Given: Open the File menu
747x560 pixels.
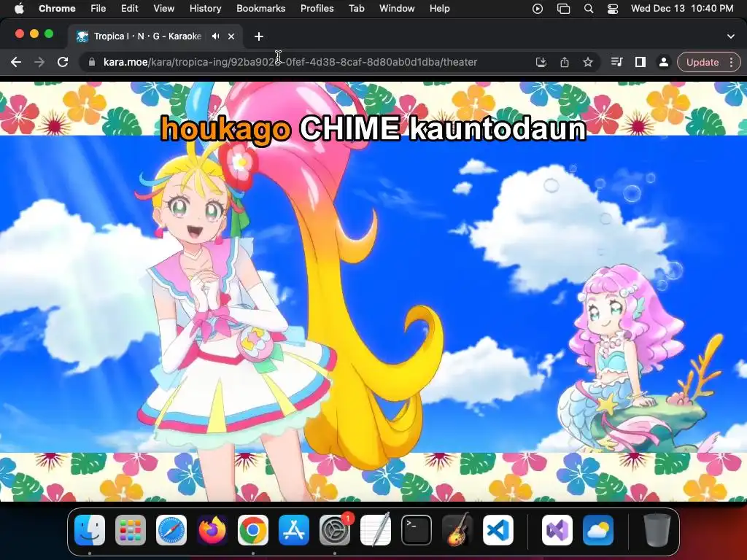Looking at the screenshot, I should pyautogui.click(x=98, y=9).
